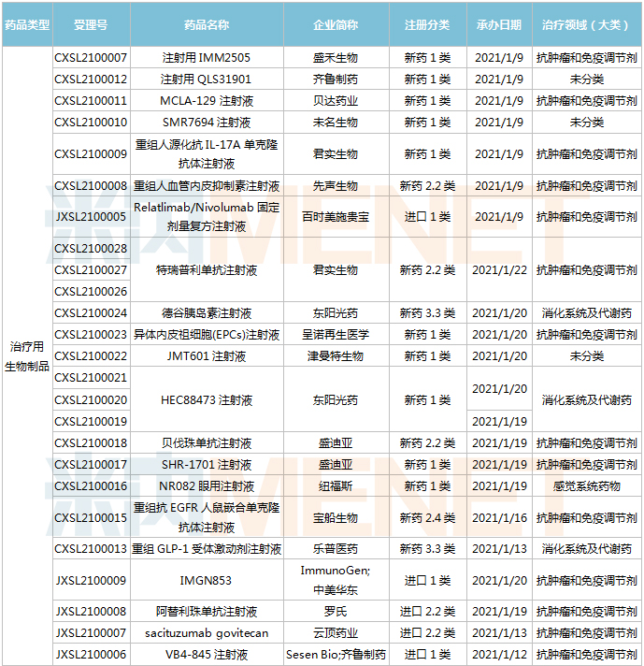
Task: Select cell CXSL2100024
Action: coord(92,313)
